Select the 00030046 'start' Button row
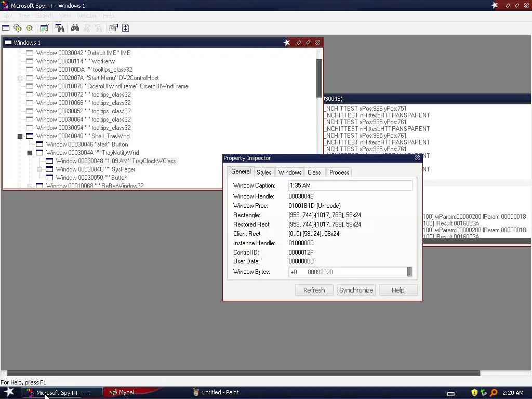Viewport: 532px width, 399px height. tap(87, 144)
